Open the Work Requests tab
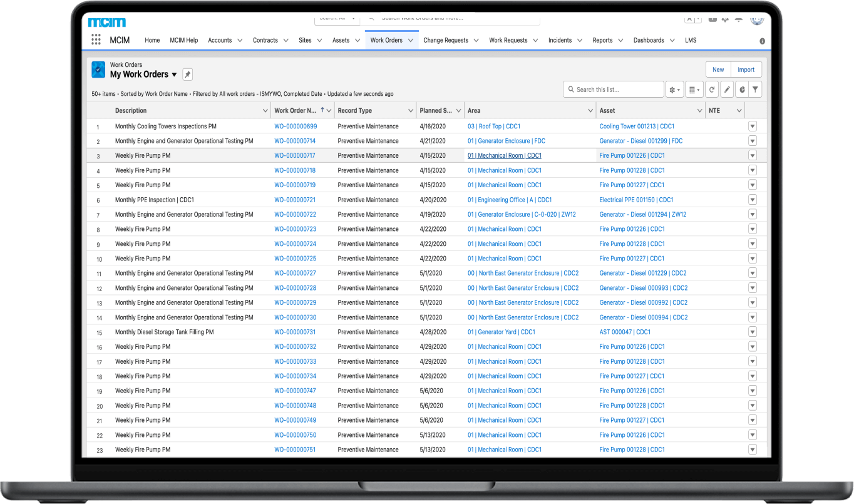The image size is (854, 504). click(x=508, y=40)
